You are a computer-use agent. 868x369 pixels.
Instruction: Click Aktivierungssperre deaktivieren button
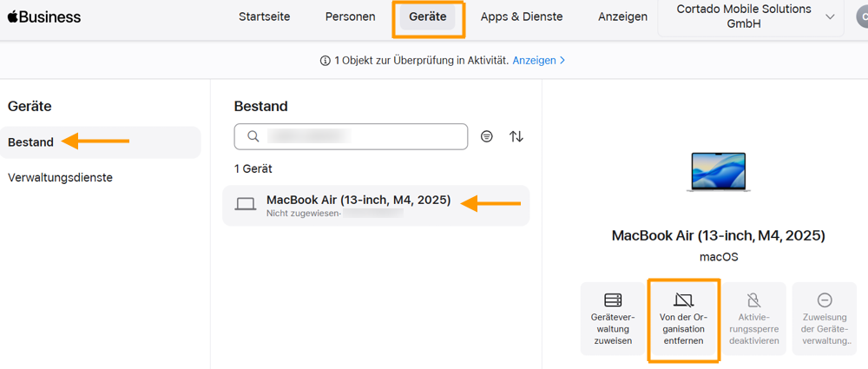pyautogui.click(x=754, y=319)
